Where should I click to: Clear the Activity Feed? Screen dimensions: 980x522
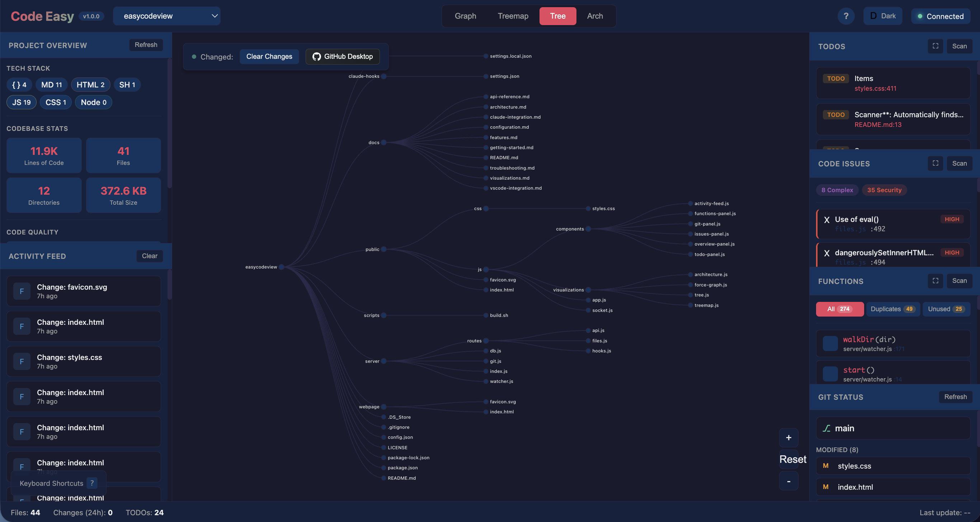pyautogui.click(x=150, y=256)
